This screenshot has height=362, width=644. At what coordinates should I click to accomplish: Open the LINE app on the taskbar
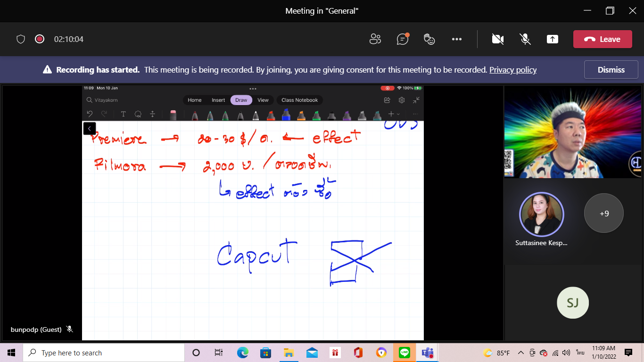(405, 353)
